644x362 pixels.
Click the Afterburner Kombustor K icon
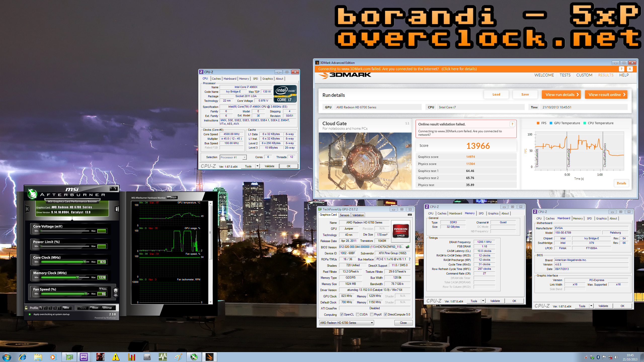point(27,209)
